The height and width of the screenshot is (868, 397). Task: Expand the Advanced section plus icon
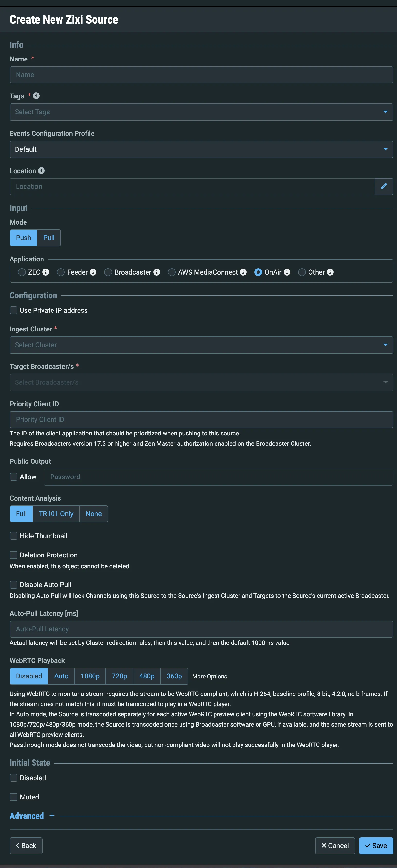click(x=52, y=816)
